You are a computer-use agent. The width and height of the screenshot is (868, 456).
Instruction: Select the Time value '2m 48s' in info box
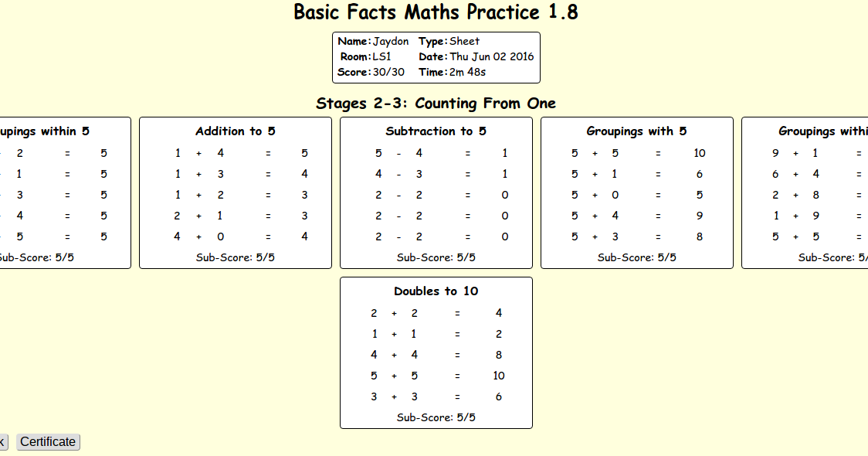tap(466, 72)
